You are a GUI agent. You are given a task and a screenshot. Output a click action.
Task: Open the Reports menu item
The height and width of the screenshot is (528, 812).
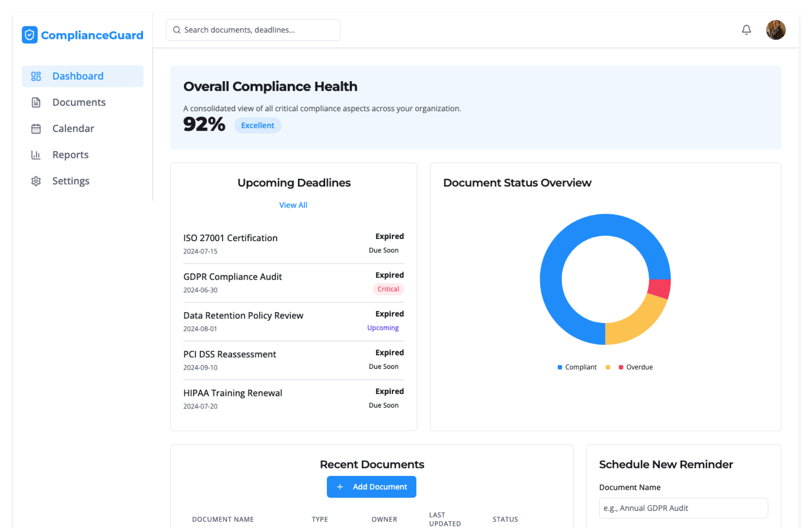pyautogui.click(x=70, y=155)
